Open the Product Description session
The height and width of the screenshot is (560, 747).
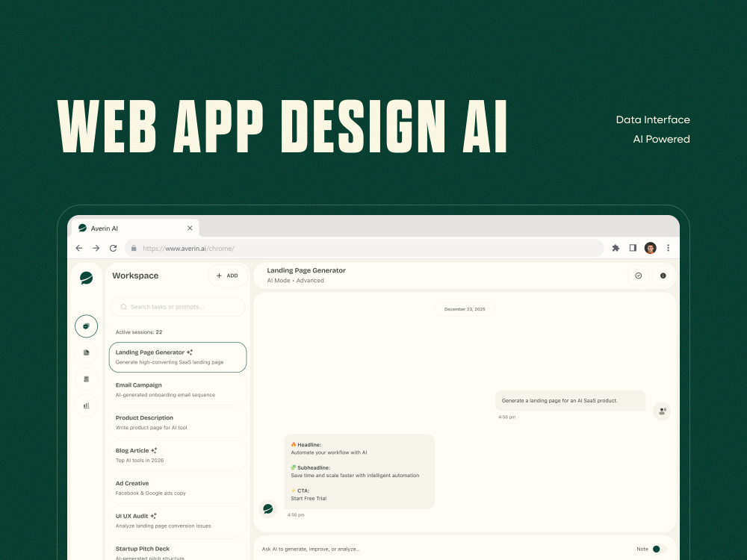(x=178, y=423)
